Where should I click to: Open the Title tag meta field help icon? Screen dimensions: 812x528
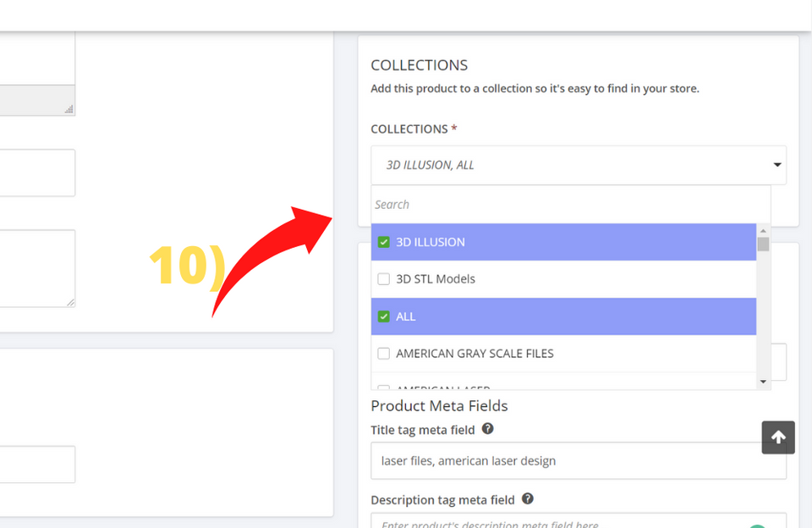tap(487, 428)
